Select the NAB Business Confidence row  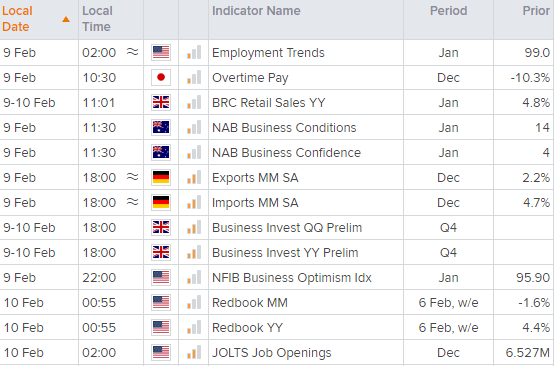277,153
